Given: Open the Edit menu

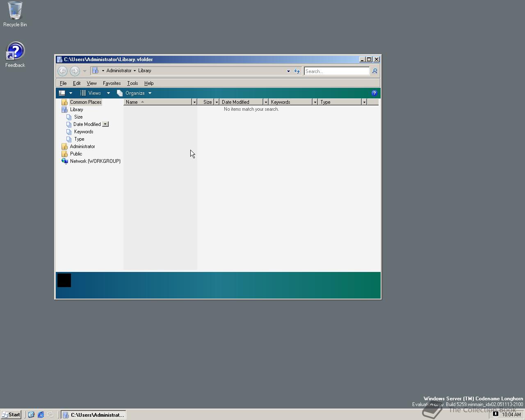Looking at the screenshot, I should [x=77, y=83].
